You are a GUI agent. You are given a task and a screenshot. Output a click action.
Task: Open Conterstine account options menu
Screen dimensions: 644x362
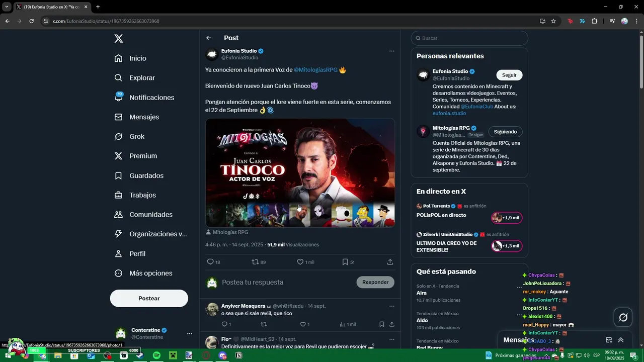point(189,333)
